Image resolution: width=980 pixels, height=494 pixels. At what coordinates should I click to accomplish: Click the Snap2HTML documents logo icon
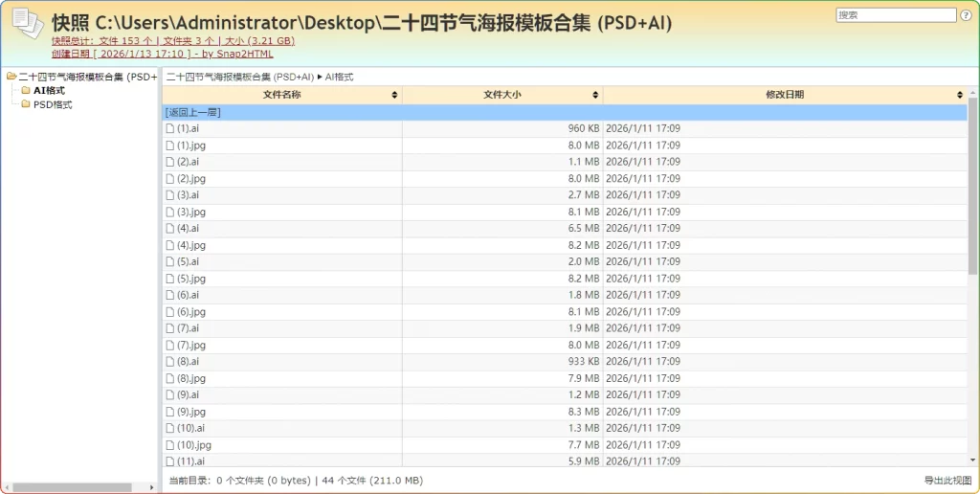(x=28, y=23)
